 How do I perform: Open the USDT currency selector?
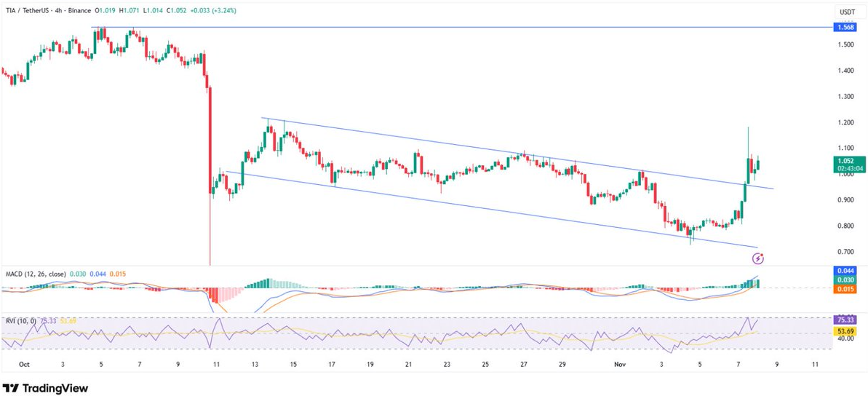848,12
